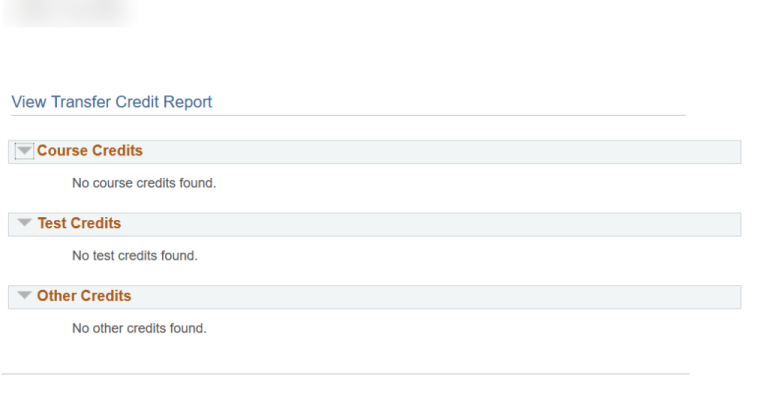
Task: Click the 'No course credits found.' message
Action: (144, 183)
